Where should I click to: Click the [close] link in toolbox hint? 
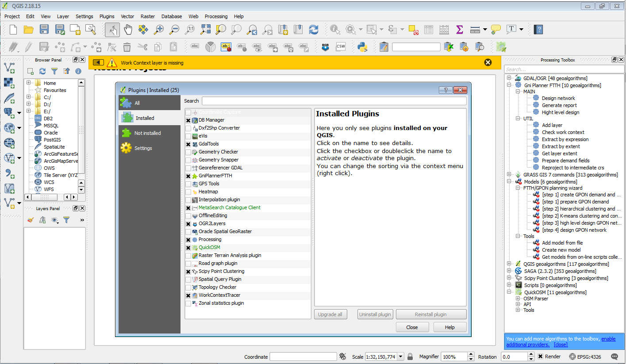click(x=561, y=345)
